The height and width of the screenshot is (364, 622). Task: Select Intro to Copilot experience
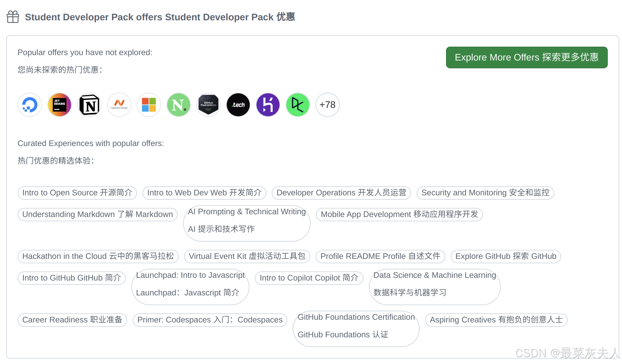click(309, 278)
